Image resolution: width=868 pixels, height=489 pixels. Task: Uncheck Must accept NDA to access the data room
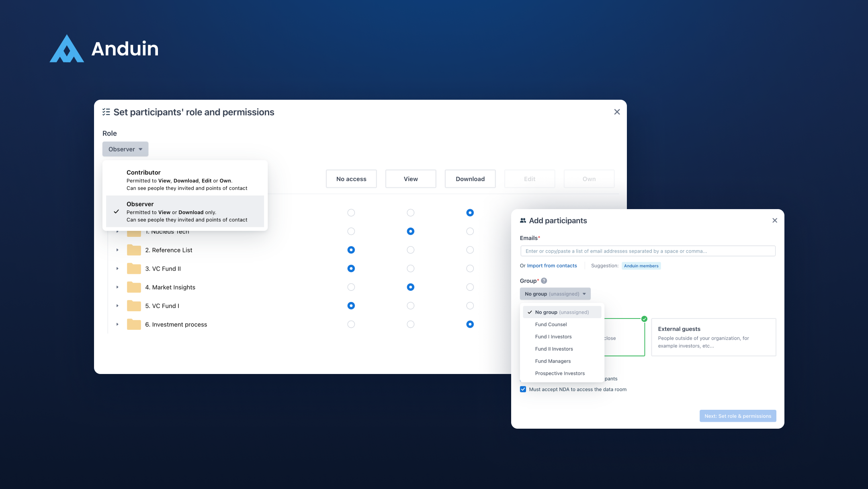523,389
